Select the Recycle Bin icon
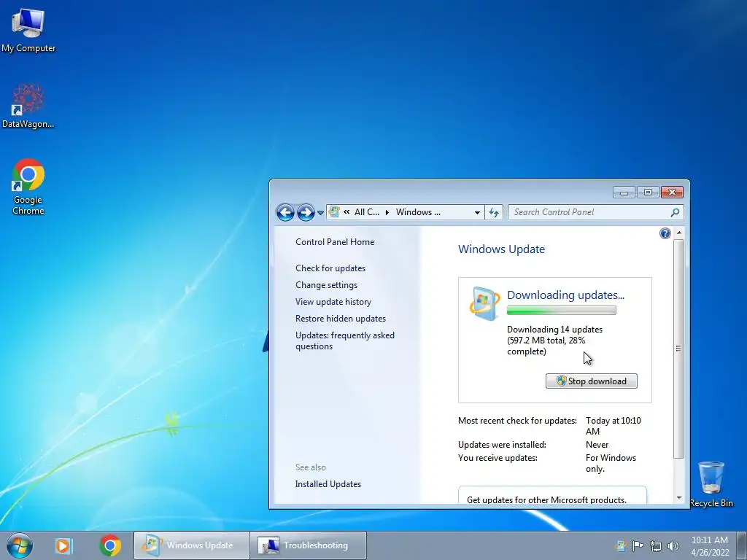 click(x=711, y=484)
